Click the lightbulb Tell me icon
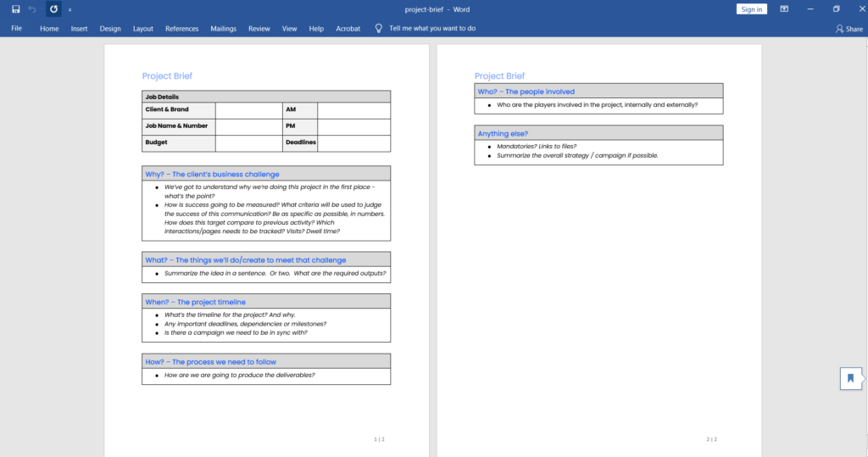This screenshot has width=868, height=457. pyautogui.click(x=379, y=28)
